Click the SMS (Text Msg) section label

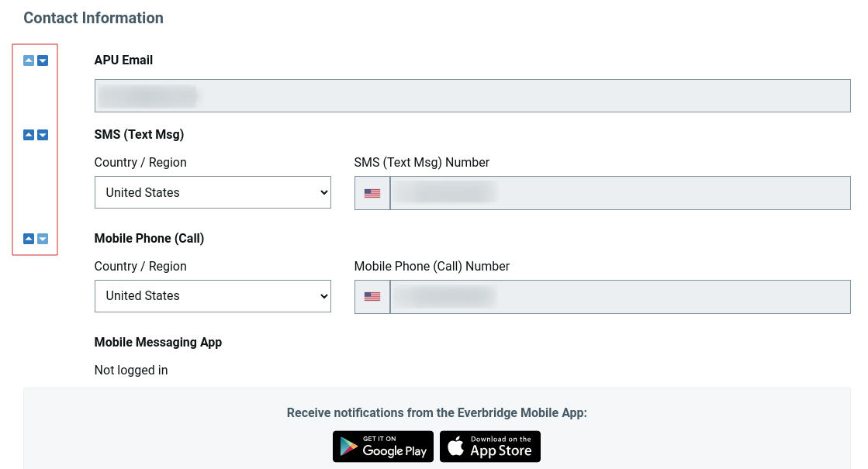139,134
